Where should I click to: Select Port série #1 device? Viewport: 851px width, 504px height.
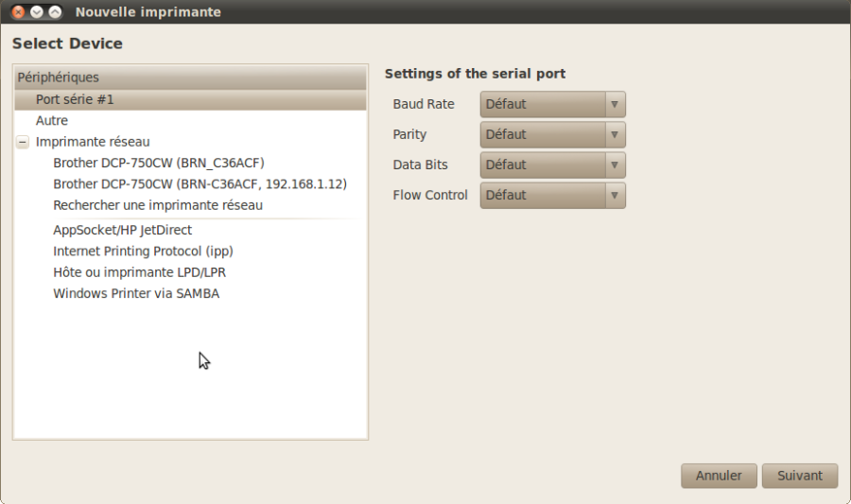pos(190,100)
